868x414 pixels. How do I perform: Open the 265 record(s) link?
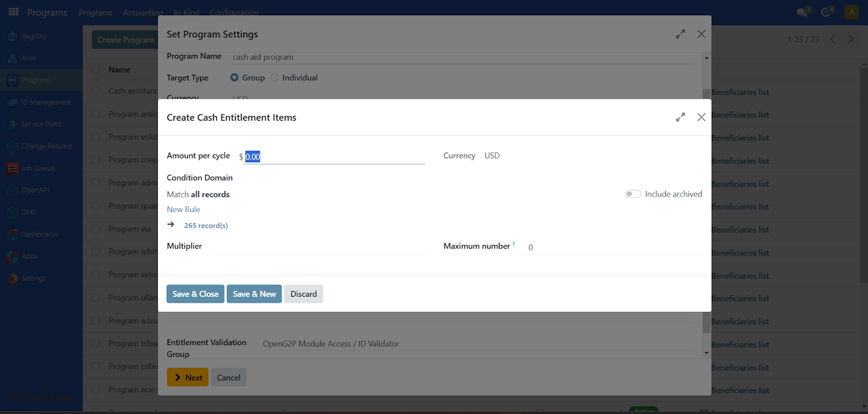(206, 226)
